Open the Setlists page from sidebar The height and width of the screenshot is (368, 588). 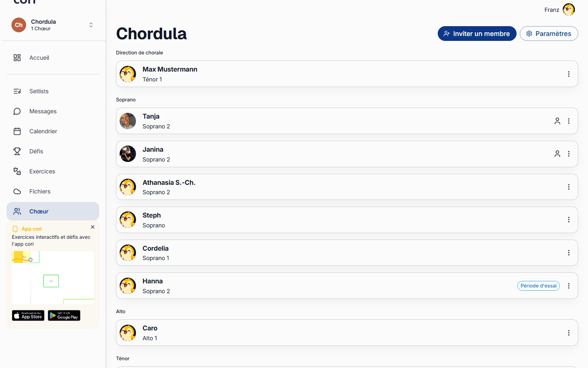[53, 91]
